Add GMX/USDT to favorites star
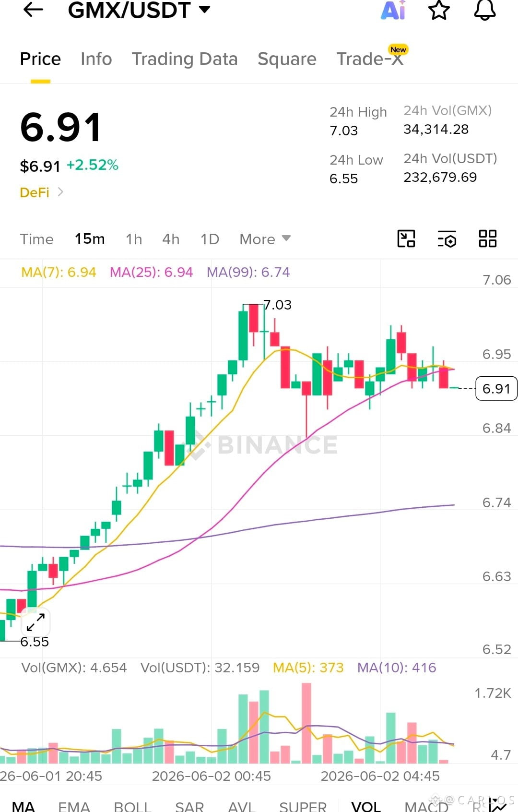Screen dimensions: 518x812 click(x=439, y=10)
